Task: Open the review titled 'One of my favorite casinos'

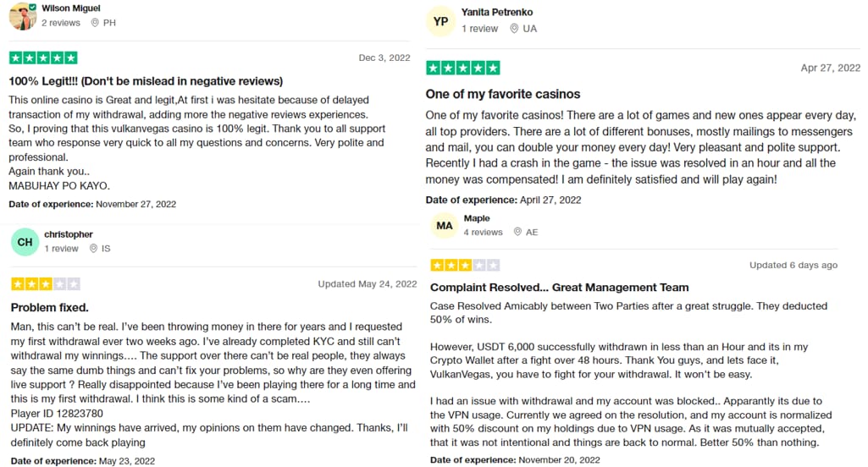Action: (503, 94)
